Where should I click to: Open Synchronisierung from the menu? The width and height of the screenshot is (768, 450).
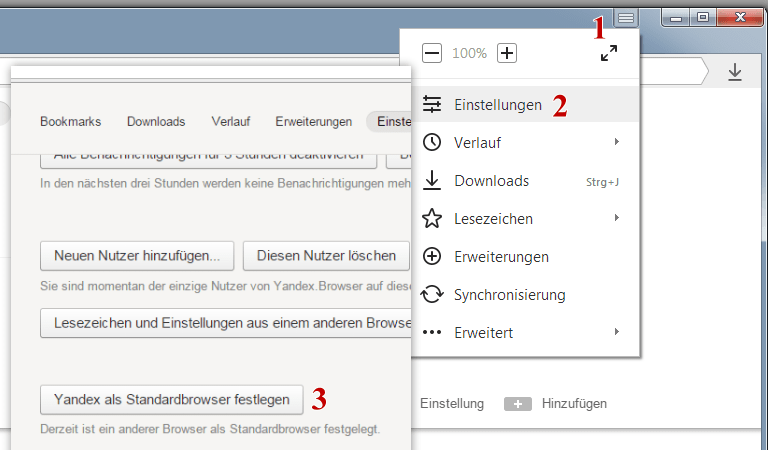tap(525, 294)
